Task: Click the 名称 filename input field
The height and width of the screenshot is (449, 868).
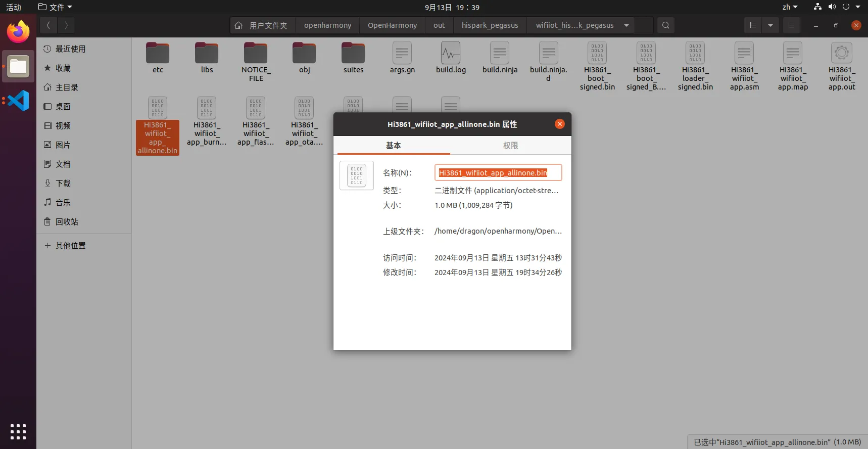Action: pyautogui.click(x=498, y=173)
